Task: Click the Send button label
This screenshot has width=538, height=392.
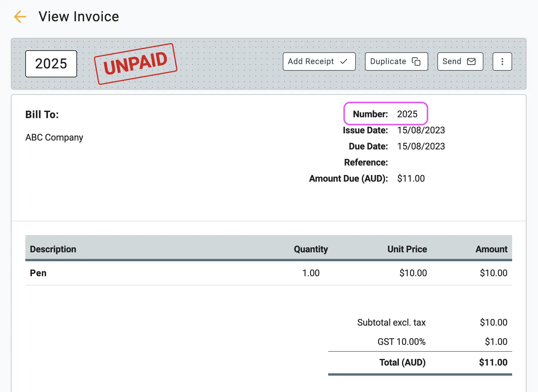Action: (451, 62)
